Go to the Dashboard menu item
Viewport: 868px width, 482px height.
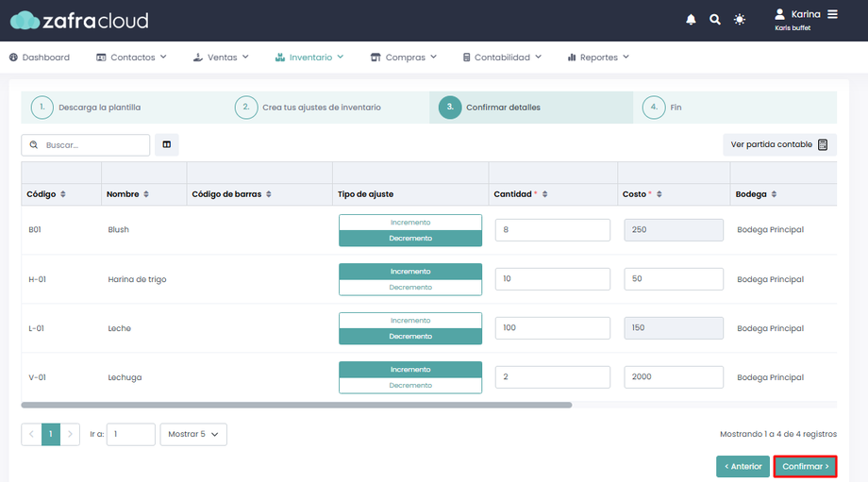[40, 58]
